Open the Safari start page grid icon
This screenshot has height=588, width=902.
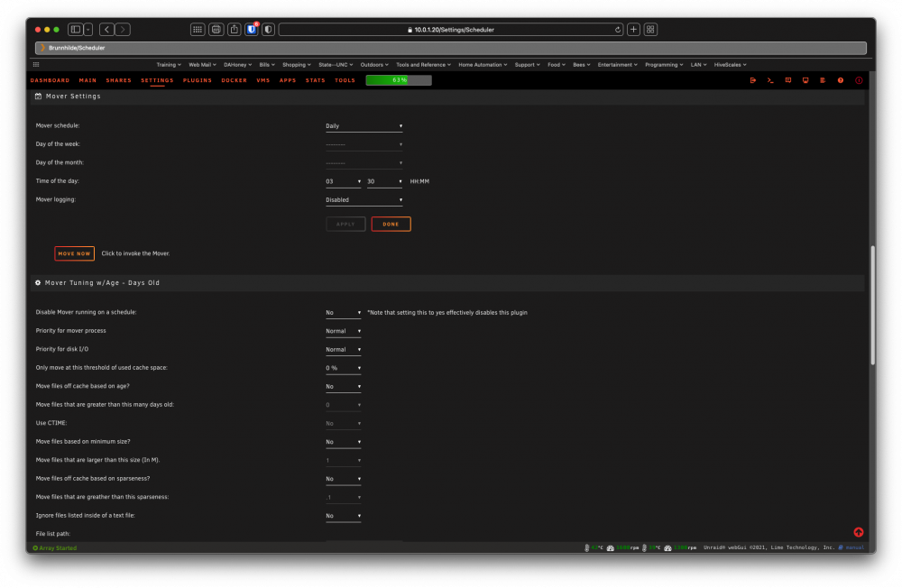point(198,30)
